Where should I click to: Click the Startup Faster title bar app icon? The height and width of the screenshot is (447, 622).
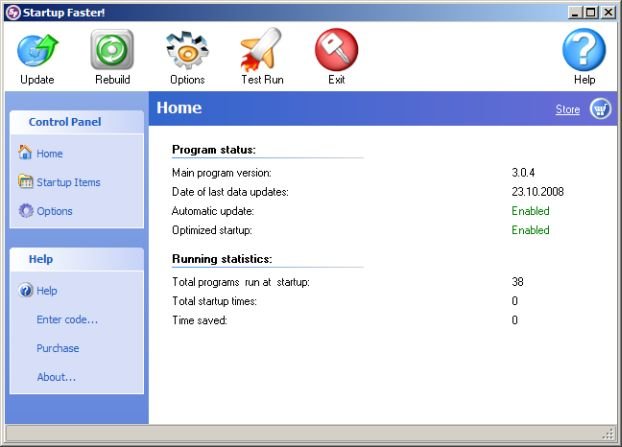(13, 12)
